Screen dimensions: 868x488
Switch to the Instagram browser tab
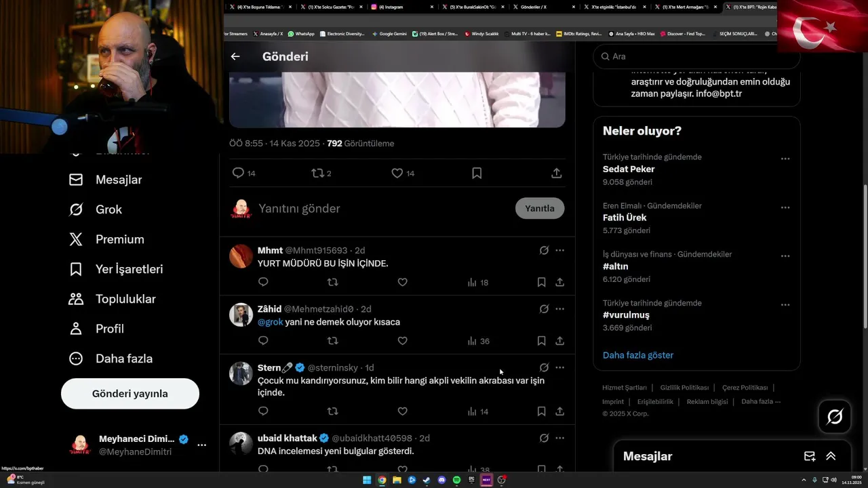(400, 7)
